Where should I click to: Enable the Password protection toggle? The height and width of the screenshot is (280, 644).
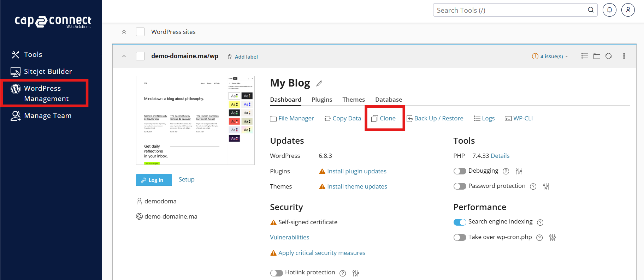point(460,186)
